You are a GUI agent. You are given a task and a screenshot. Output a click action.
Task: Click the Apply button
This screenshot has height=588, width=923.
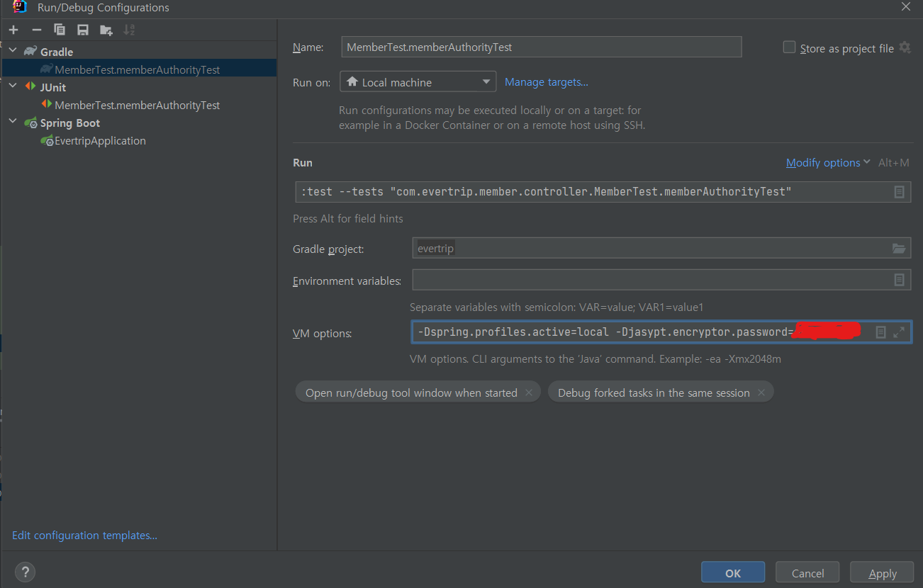tap(883, 572)
